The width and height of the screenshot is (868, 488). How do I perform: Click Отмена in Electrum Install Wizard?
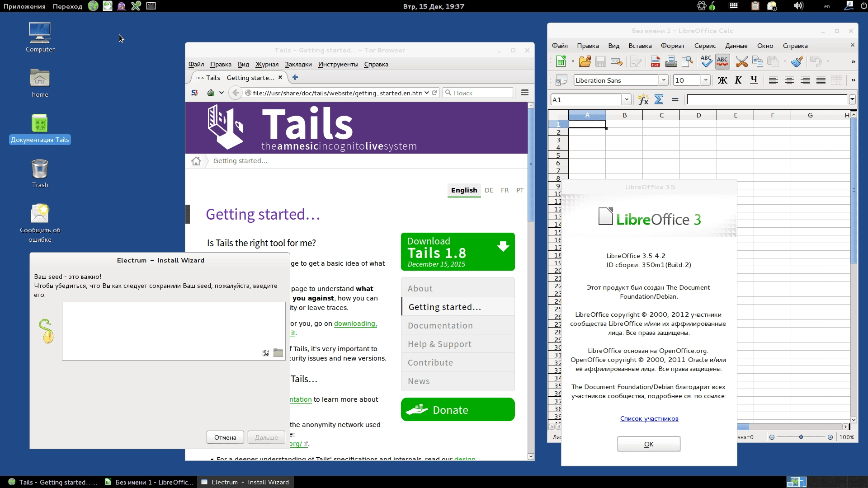(225, 437)
